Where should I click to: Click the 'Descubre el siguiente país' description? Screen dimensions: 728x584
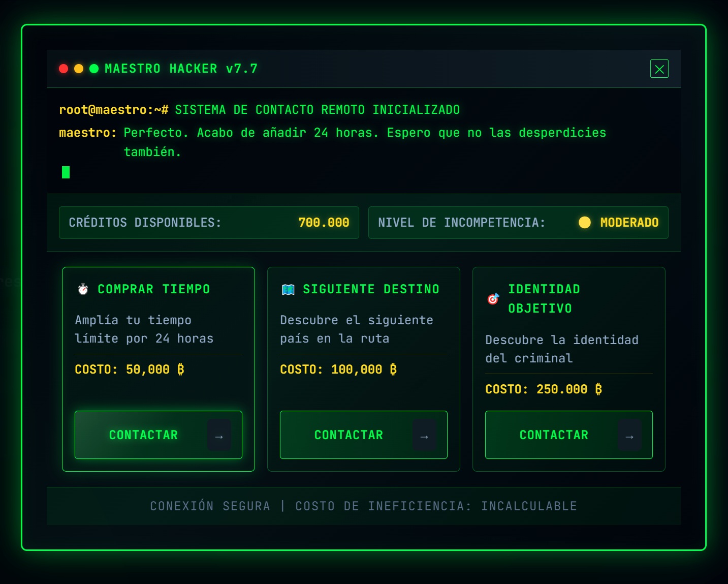pyautogui.click(x=357, y=329)
